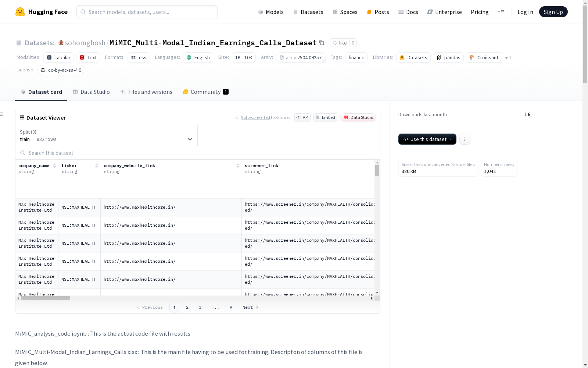Viewport: 588px width, 368px height.
Task: Sort by company_name column arrows
Action: click(54, 166)
